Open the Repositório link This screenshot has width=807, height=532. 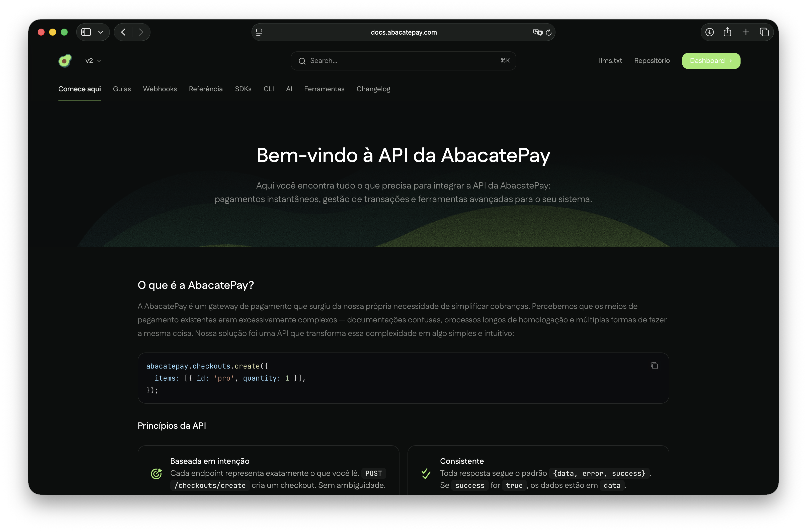click(652, 61)
